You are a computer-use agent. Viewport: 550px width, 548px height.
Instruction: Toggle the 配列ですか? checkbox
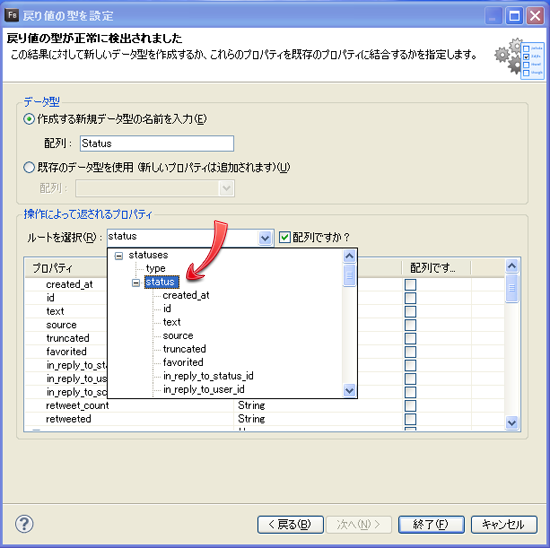click(x=284, y=237)
